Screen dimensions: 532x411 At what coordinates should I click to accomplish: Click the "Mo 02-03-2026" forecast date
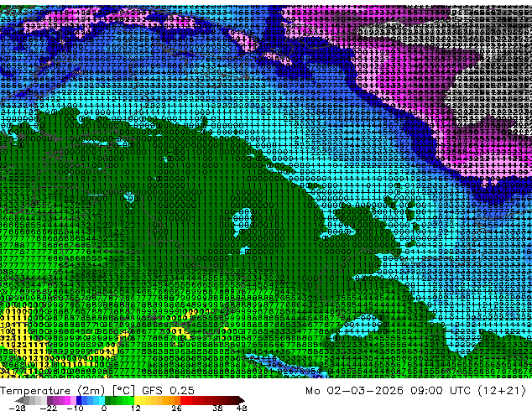[354, 391]
